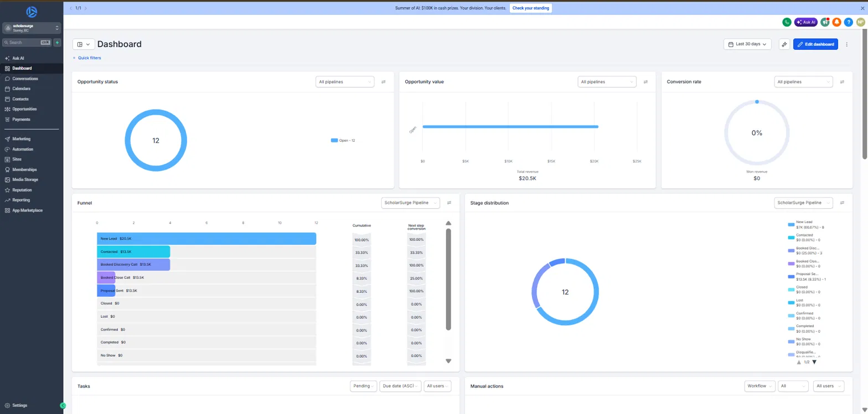This screenshot has height=414, width=868.
Task: Open Conversion rate All pipelines dropdown
Action: (803, 82)
